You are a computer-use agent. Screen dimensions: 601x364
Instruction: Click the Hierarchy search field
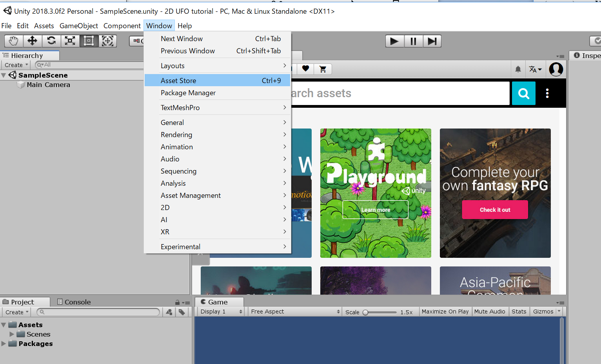89,65
